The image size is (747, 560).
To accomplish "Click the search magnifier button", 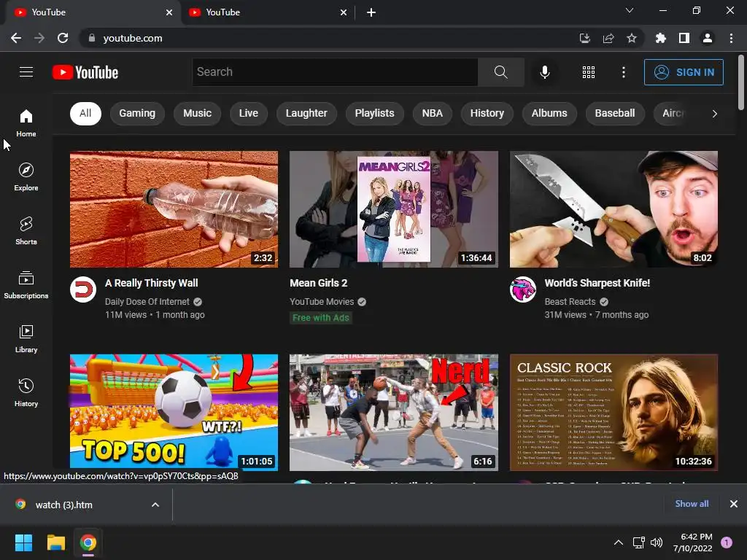I will pos(500,72).
